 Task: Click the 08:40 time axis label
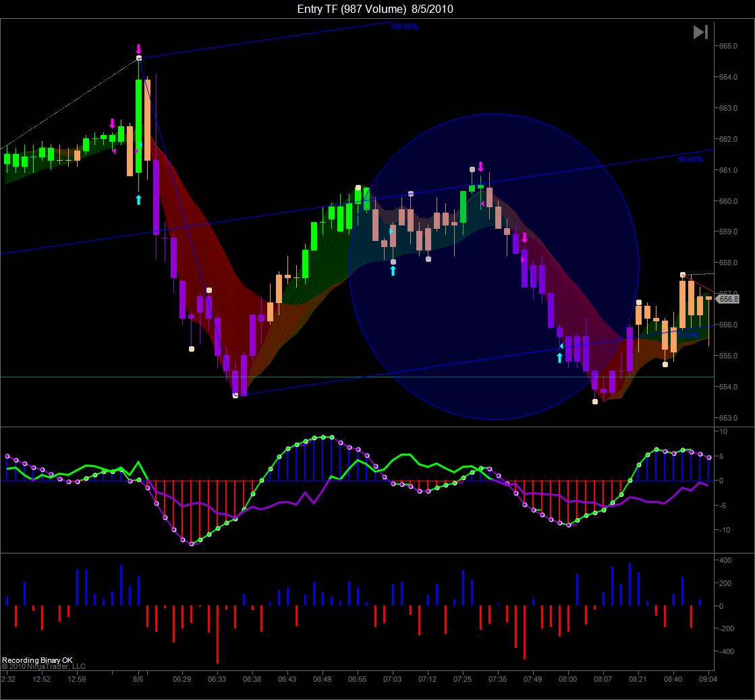coord(673,679)
